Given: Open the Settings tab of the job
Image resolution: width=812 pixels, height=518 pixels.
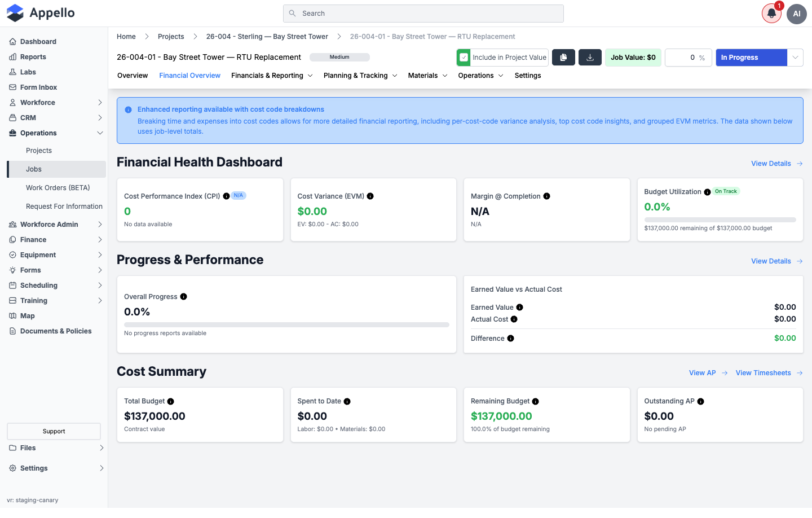Looking at the screenshot, I should pyautogui.click(x=528, y=76).
